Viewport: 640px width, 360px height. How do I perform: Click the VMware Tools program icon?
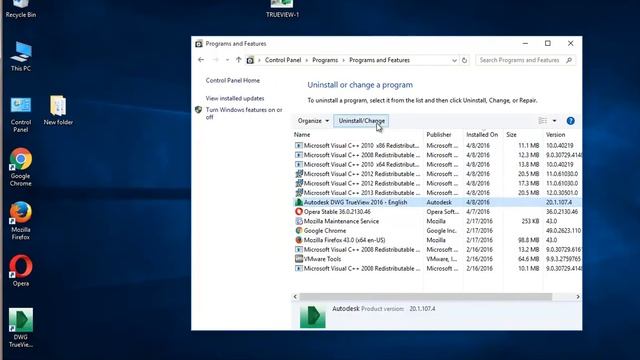pos(299,259)
